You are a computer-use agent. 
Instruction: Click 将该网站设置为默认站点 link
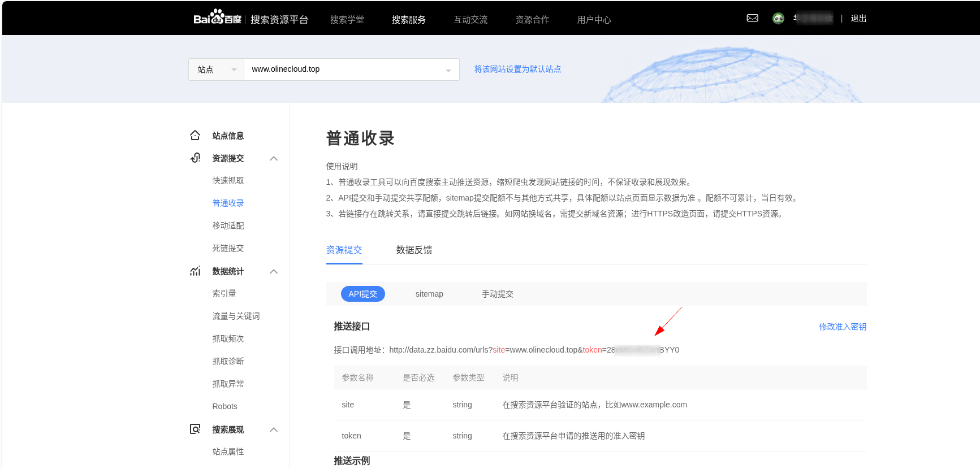point(517,69)
